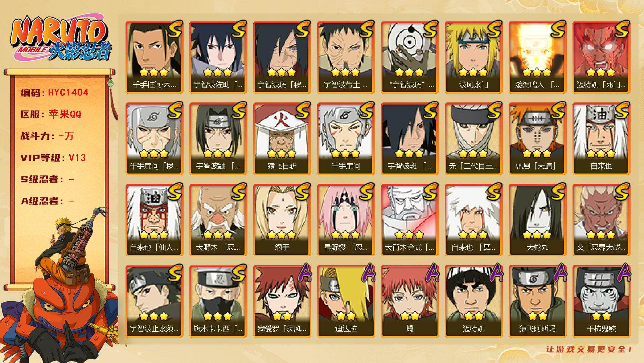This screenshot has height=363, width=644.
Task: Select the 波风水门 ninja card
Action: [x=473, y=57]
